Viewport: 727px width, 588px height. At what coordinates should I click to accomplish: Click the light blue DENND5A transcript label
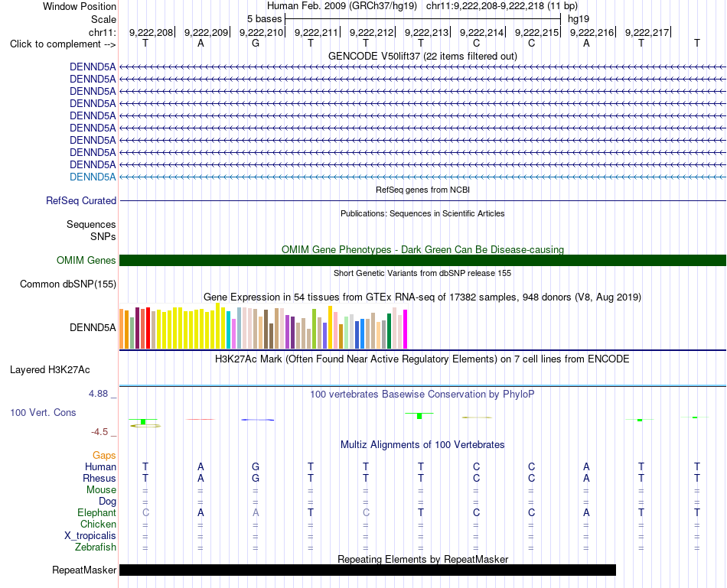coord(93,177)
